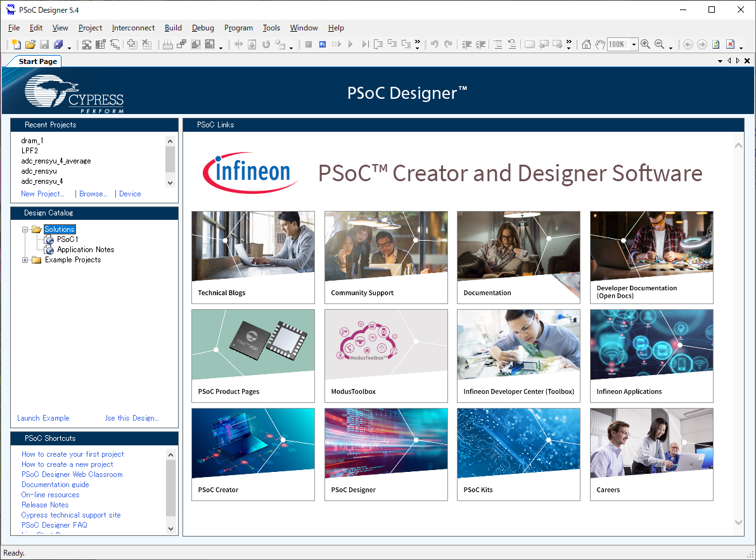Click the Save All stacked-floppies icon
The width and height of the screenshot is (756, 560).
(58, 44)
